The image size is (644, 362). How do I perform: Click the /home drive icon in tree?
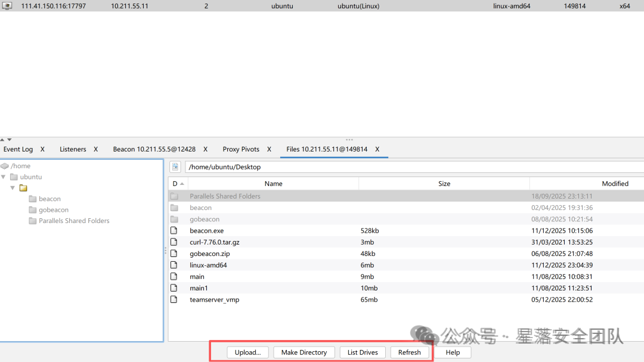[5, 166]
